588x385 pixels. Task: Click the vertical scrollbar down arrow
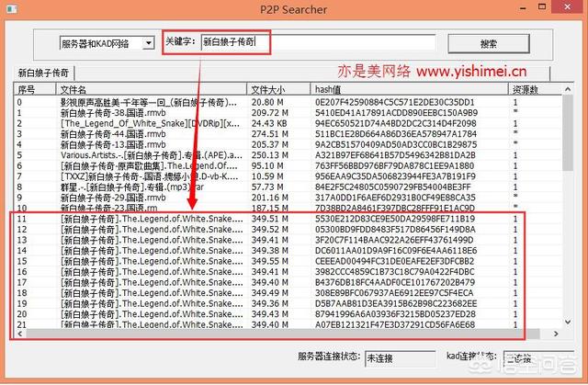point(568,322)
